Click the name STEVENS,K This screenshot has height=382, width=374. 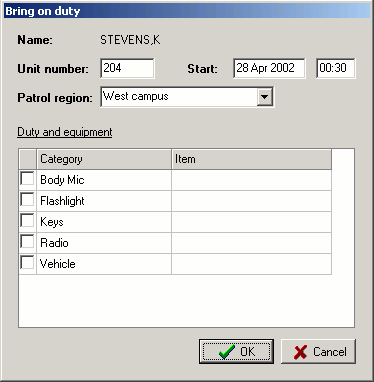pyautogui.click(x=130, y=40)
